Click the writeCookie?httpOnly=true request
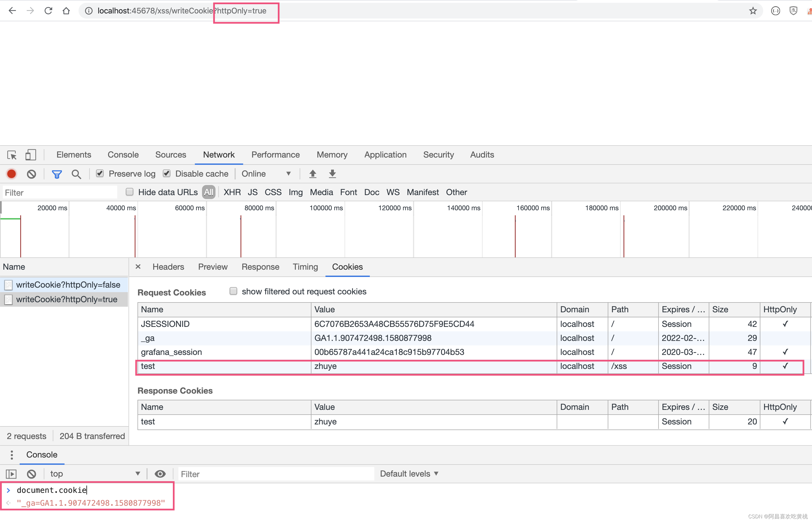This screenshot has width=812, height=522. (67, 298)
